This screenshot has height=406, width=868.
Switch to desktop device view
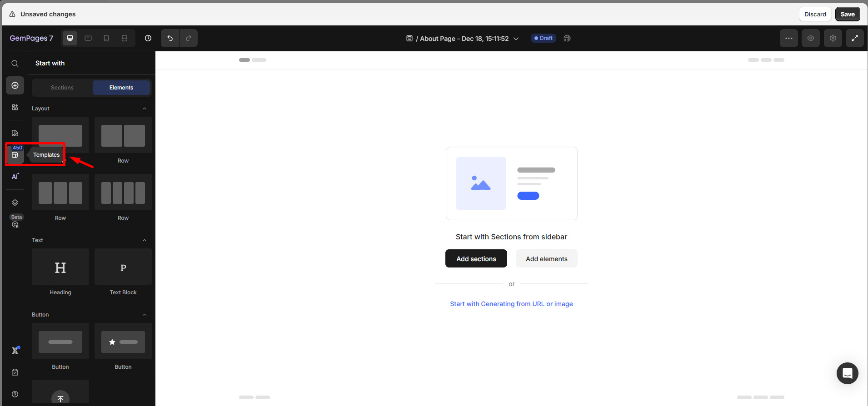70,38
